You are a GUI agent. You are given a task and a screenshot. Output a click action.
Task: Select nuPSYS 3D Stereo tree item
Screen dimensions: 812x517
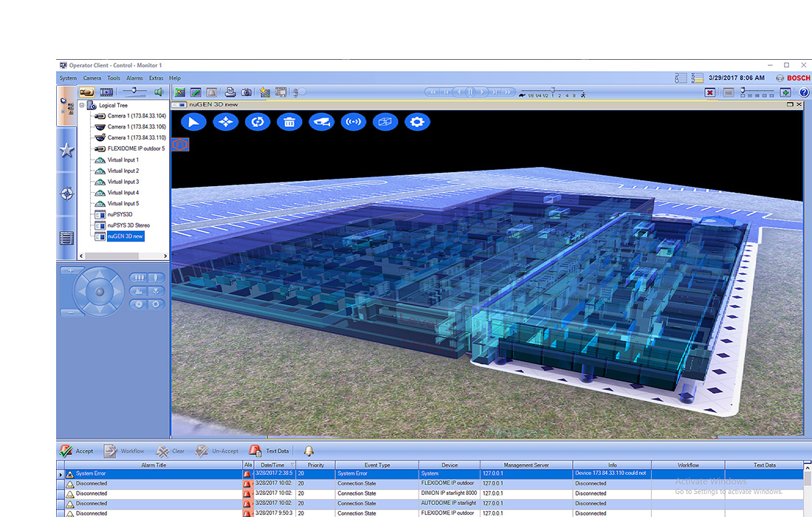(x=128, y=225)
